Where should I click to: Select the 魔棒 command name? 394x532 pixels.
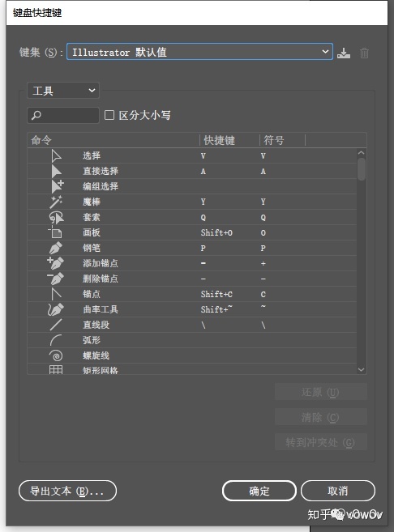[x=92, y=202]
